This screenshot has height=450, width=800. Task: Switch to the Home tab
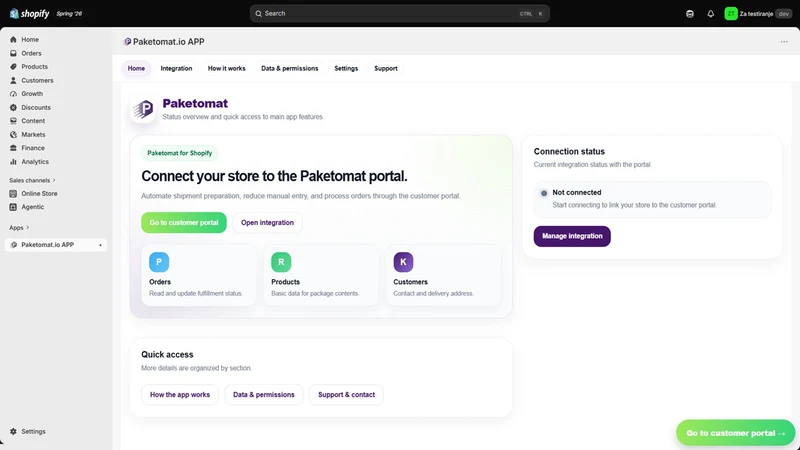[136, 68]
